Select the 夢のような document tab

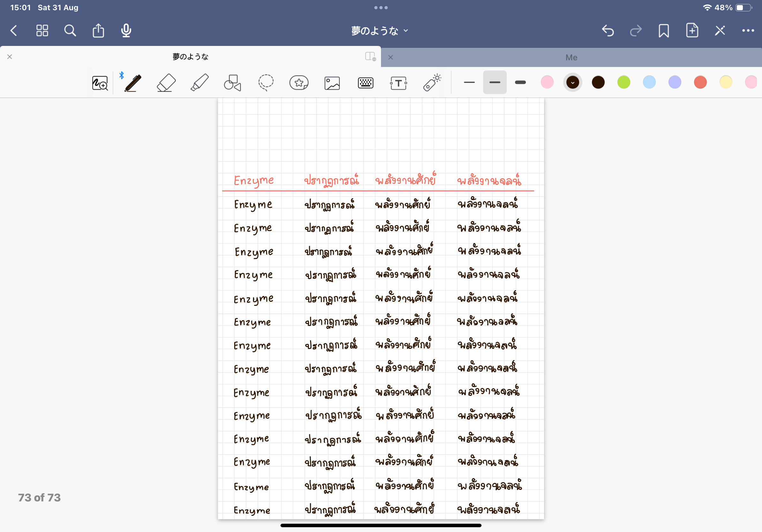(x=190, y=57)
